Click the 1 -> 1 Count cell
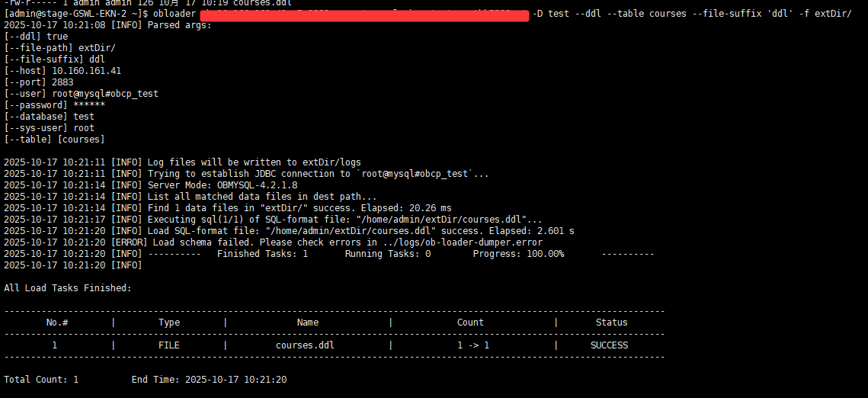The image size is (868, 398). click(x=473, y=345)
